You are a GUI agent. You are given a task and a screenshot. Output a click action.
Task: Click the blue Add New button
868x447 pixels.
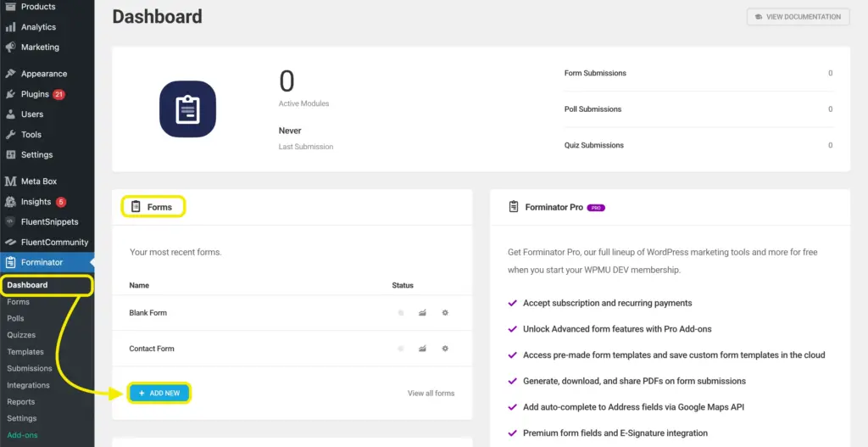pyautogui.click(x=159, y=394)
